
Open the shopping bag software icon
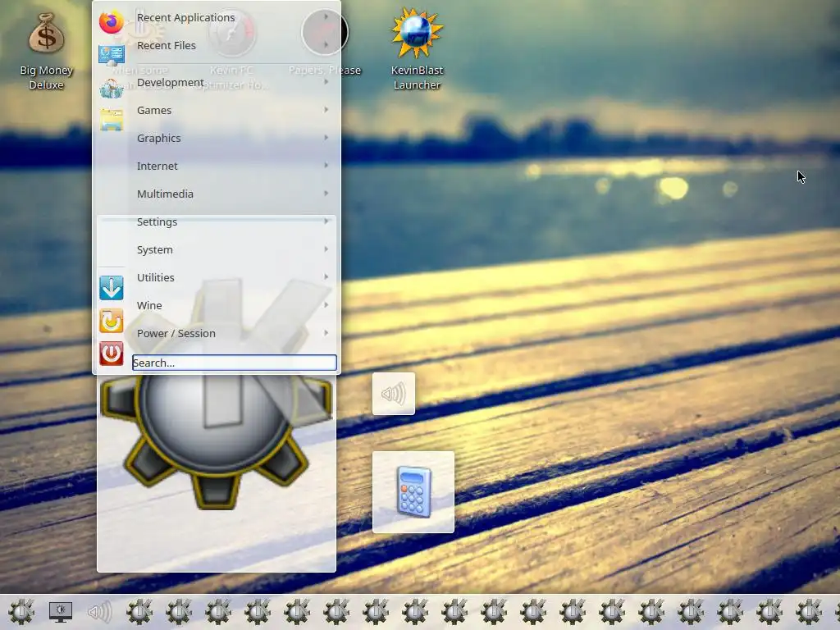point(112,88)
